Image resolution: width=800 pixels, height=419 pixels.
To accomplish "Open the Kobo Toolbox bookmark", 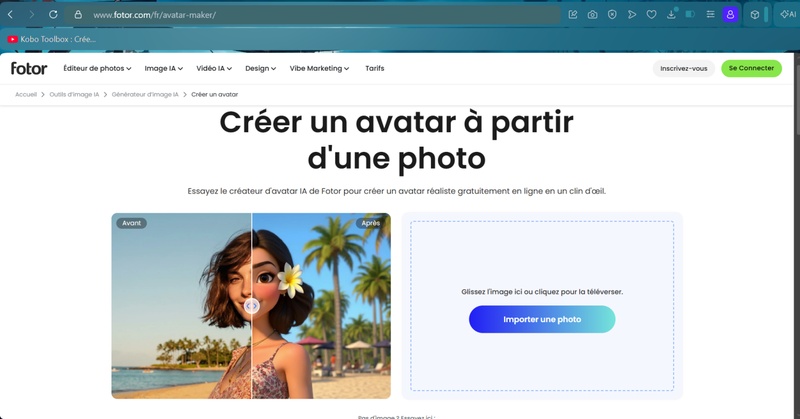I will (52, 39).
